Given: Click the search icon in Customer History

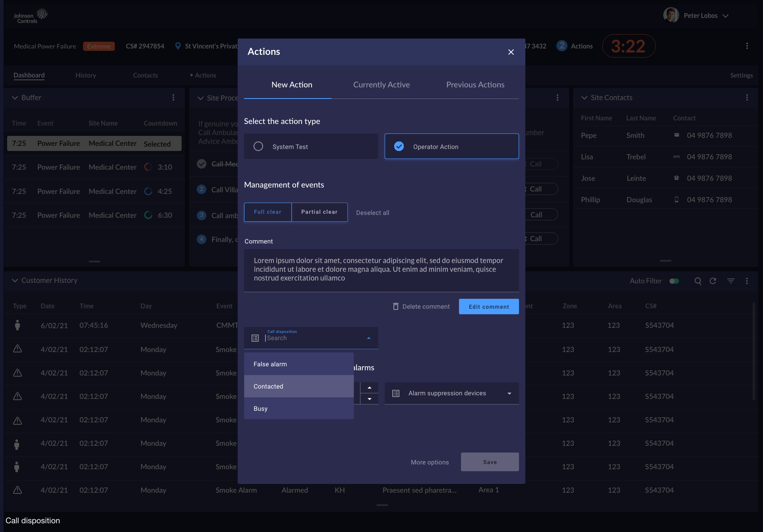Looking at the screenshot, I should pos(698,281).
